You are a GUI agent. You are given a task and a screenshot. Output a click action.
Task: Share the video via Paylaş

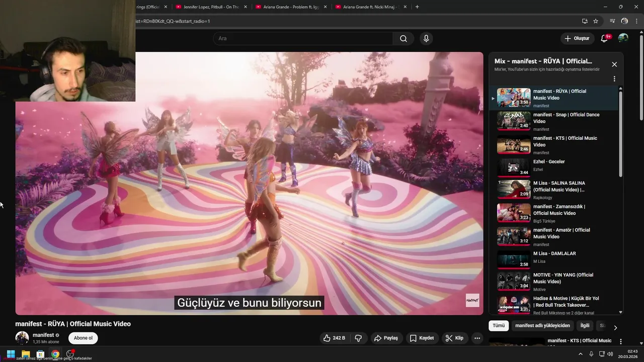[x=386, y=338]
